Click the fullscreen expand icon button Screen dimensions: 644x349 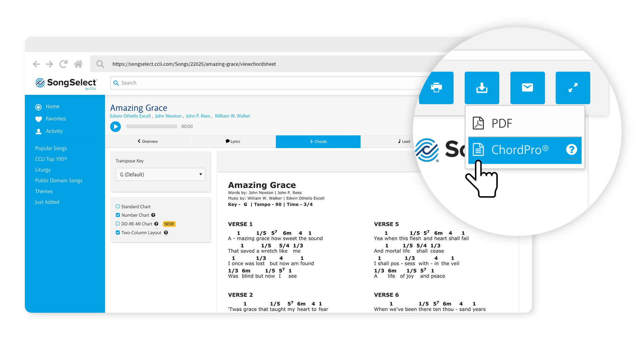coord(573,88)
